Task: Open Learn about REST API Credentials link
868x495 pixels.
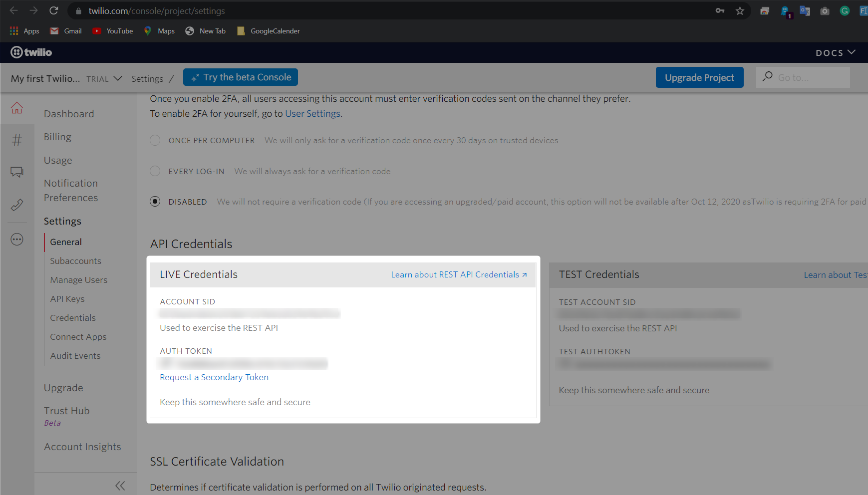Action: 459,274
